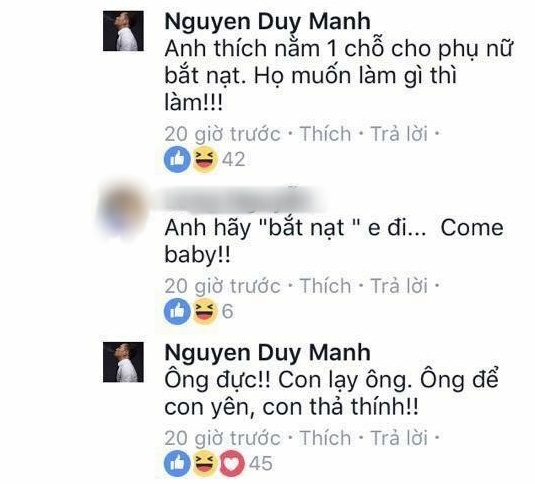Click Nguyen Duy Manh name in last comment
This screenshot has width=535, height=484.
click(x=268, y=352)
